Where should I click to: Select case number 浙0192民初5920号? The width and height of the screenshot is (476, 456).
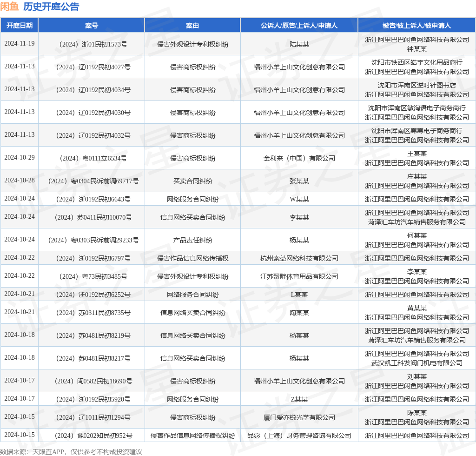(93, 399)
